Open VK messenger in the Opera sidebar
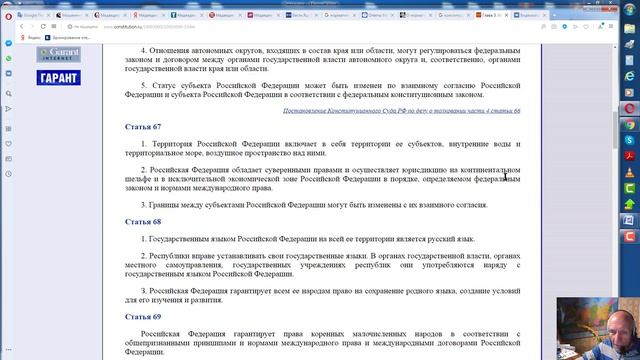Image resolution: width=640 pixels, height=360 pixels. coord(9,73)
